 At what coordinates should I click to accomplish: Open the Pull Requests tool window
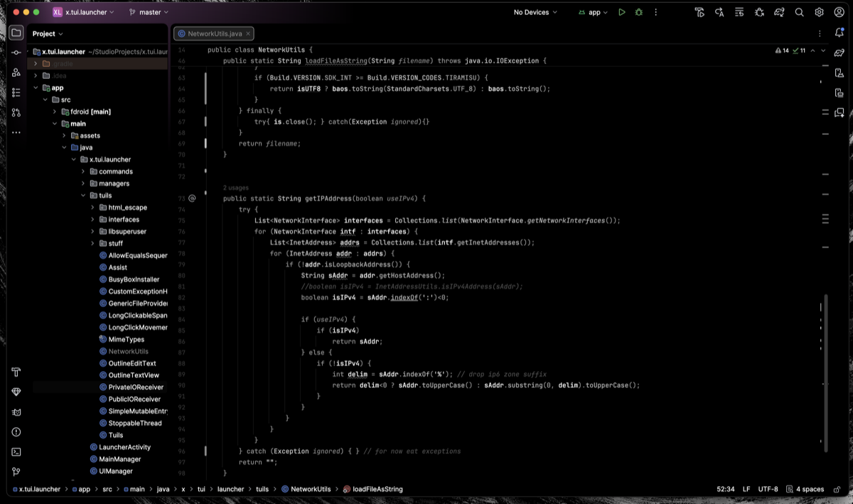16,112
